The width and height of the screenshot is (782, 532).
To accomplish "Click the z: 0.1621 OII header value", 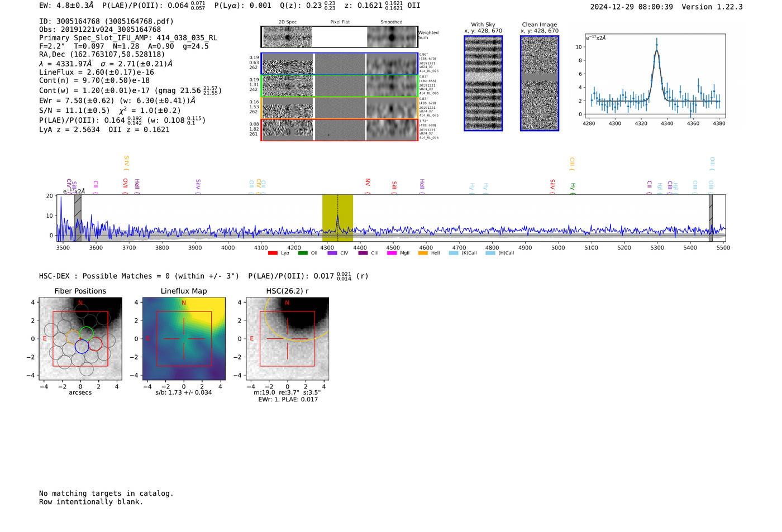I will (382, 6).
